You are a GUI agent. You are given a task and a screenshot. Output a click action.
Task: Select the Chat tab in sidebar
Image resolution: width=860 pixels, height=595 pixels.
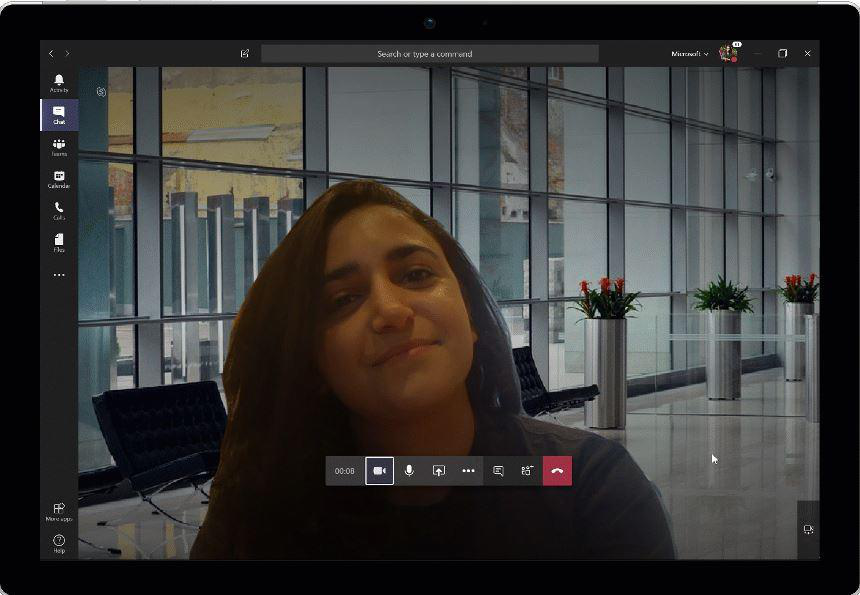59,115
